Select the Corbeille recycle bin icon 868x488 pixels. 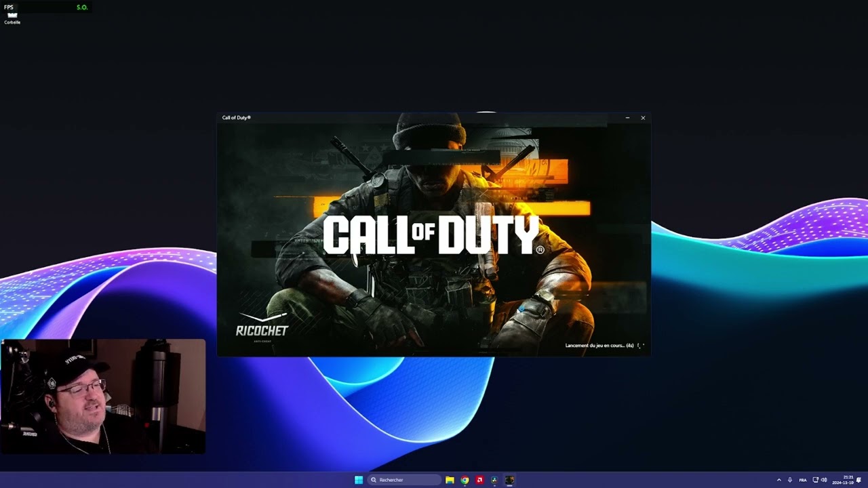point(12,17)
